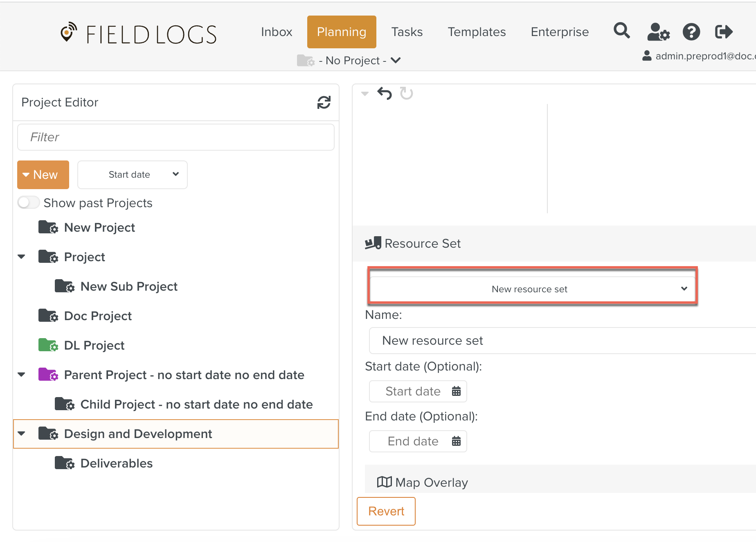Open user settings admin icon
Image resolution: width=756 pixels, height=542 pixels.
[x=658, y=32]
